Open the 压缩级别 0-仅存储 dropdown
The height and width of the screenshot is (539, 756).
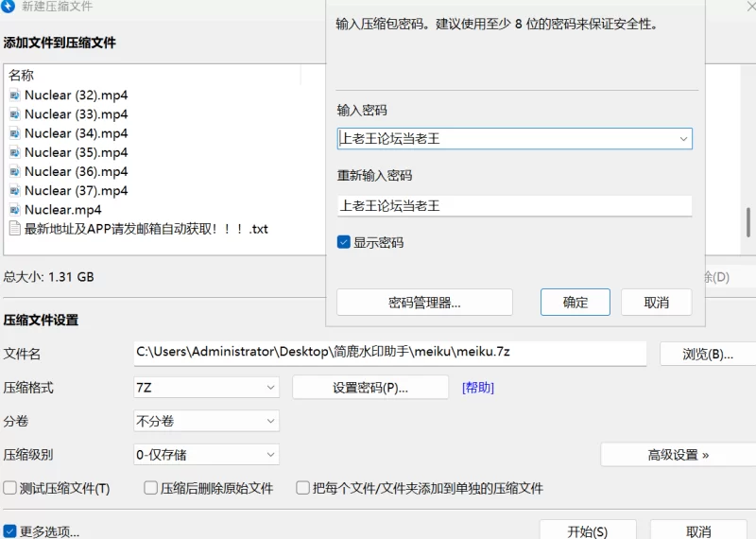point(206,455)
